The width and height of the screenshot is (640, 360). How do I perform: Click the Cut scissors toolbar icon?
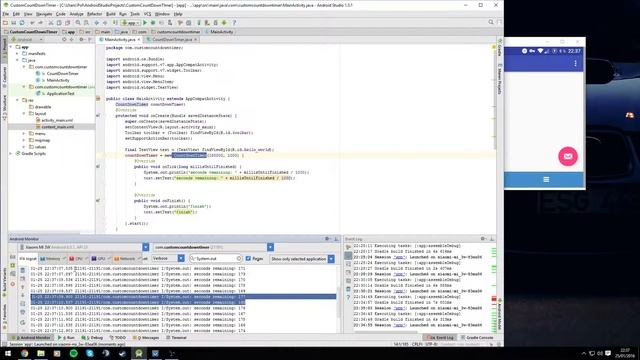(x=51, y=23)
